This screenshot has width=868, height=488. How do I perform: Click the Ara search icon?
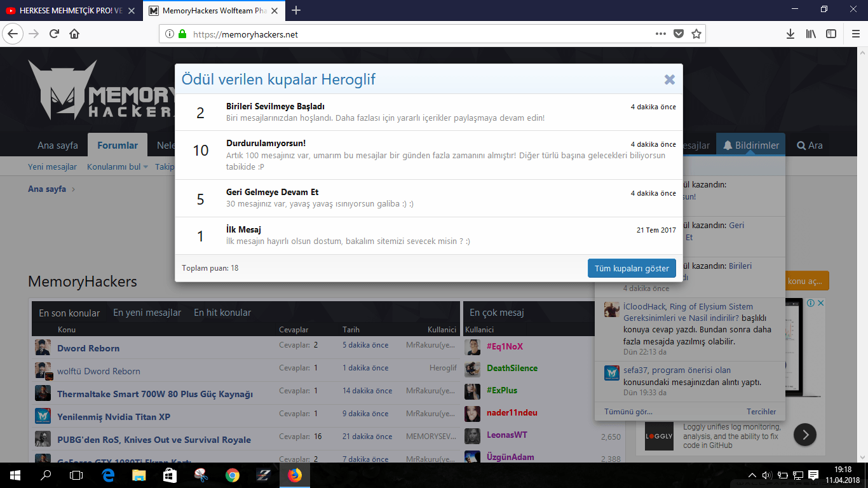click(810, 146)
